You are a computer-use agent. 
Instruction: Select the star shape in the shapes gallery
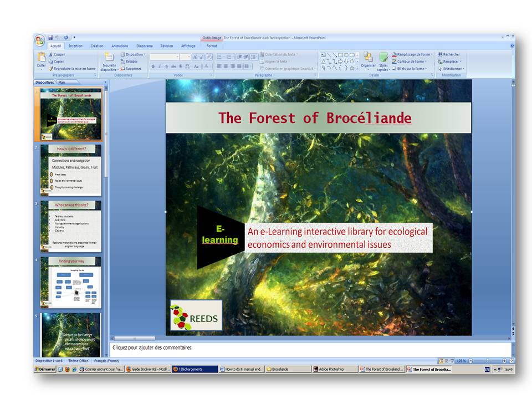click(x=352, y=68)
